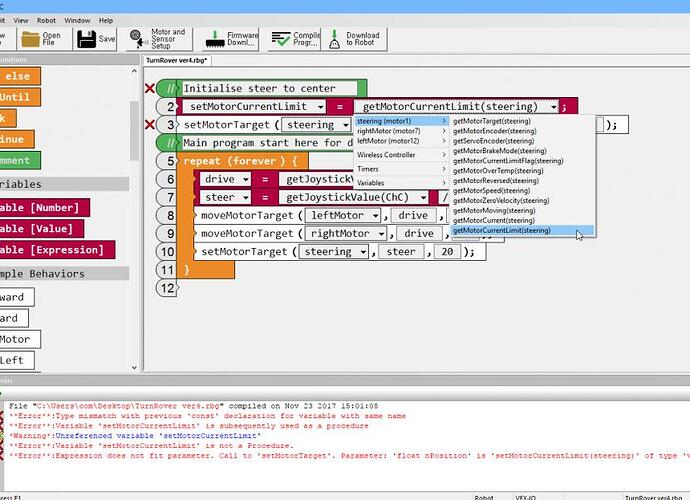This screenshot has height=500, width=690.
Task: Edit the 20 speed field on line 10
Action: tap(447, 252)
